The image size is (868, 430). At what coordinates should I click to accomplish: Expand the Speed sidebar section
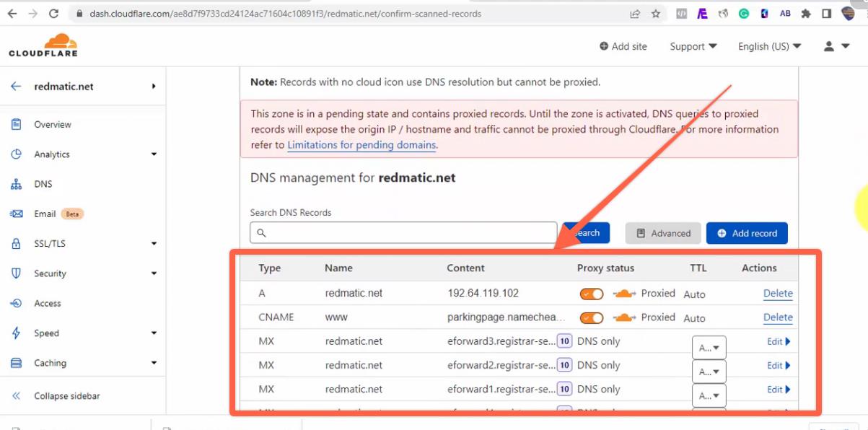(154, 333)
